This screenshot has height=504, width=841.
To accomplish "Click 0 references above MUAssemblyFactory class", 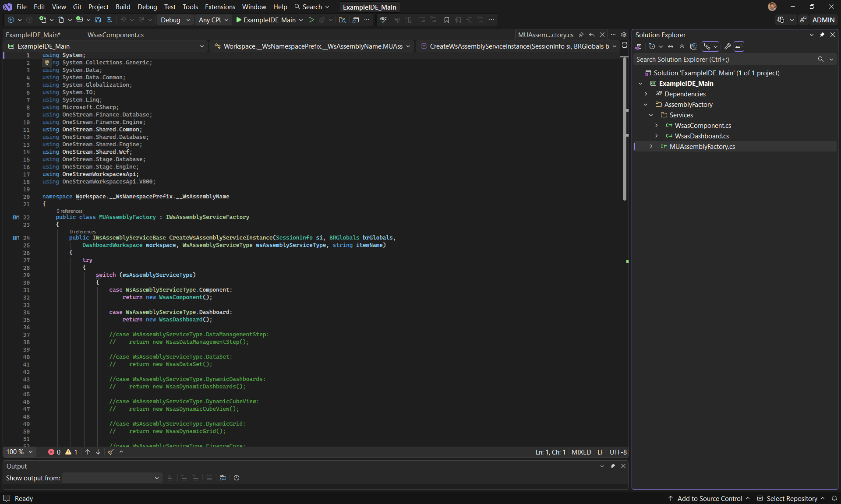I will coord(69,211).
